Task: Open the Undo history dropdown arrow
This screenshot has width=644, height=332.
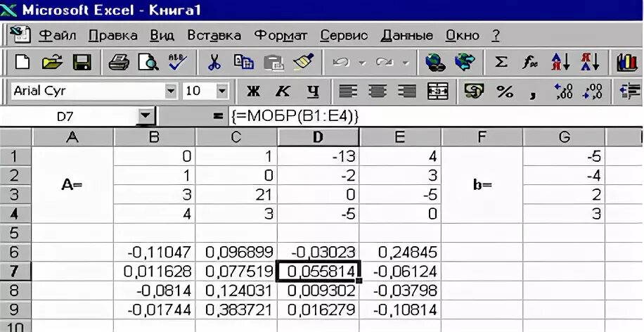Action: coord(362,63)
